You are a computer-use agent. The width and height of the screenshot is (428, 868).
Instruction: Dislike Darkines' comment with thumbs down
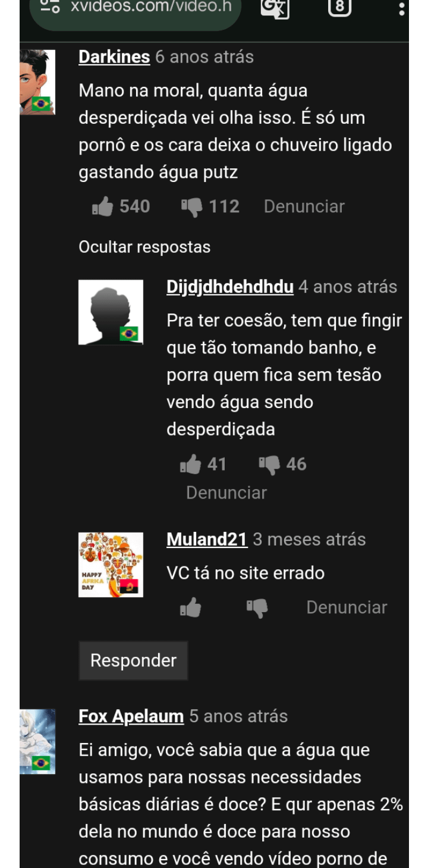(x=192, y=207)
